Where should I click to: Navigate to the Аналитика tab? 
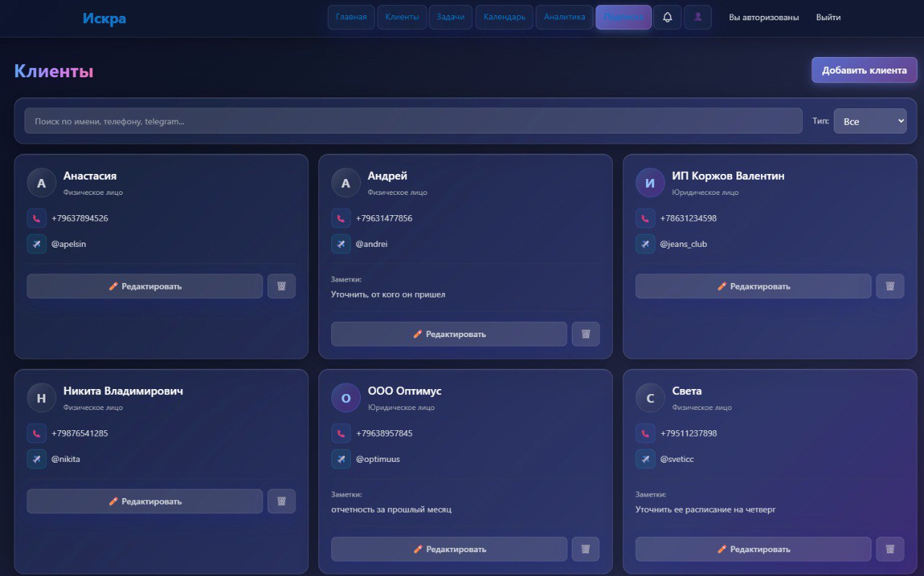click(x=564, y=17)
